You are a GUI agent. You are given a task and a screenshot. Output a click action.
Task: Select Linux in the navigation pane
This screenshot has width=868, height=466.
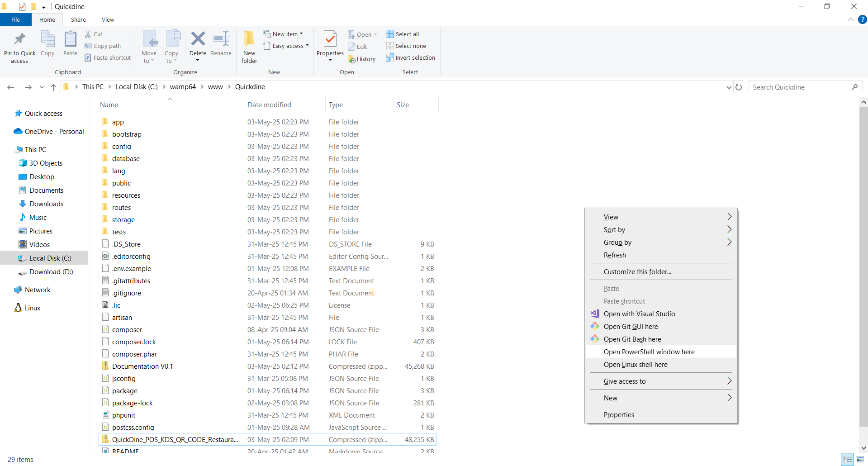tap(33, 308)
